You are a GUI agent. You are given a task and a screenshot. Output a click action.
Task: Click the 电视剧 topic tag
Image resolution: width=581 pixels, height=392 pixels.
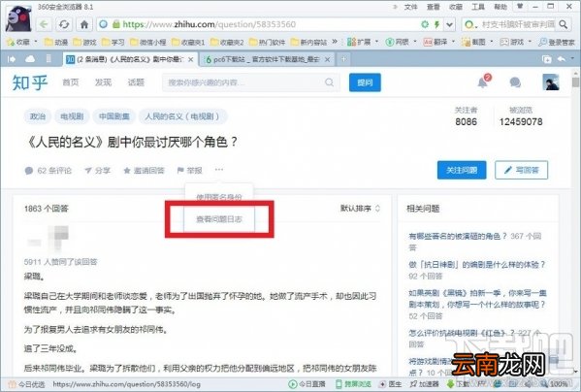[72, 116]
